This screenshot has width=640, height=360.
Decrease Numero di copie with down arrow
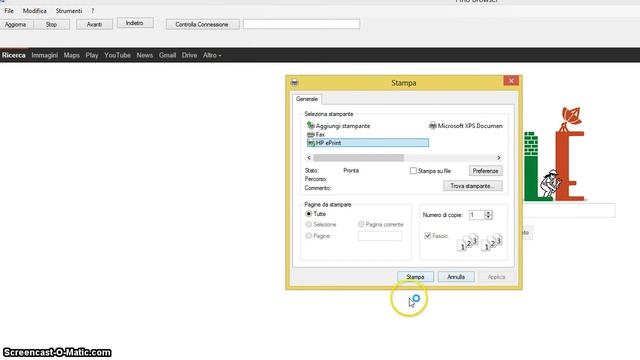[489, 217]
